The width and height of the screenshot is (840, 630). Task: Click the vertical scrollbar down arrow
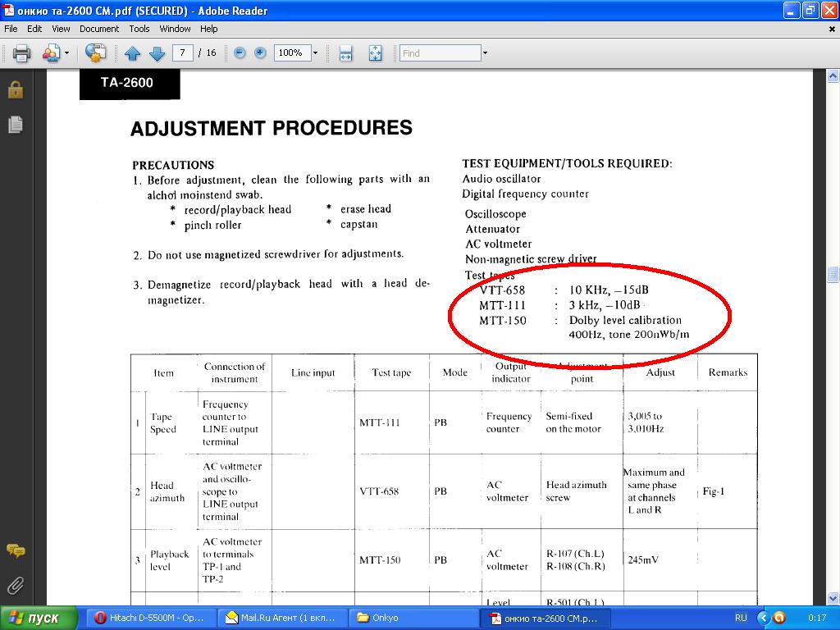[x=833, y=600]
